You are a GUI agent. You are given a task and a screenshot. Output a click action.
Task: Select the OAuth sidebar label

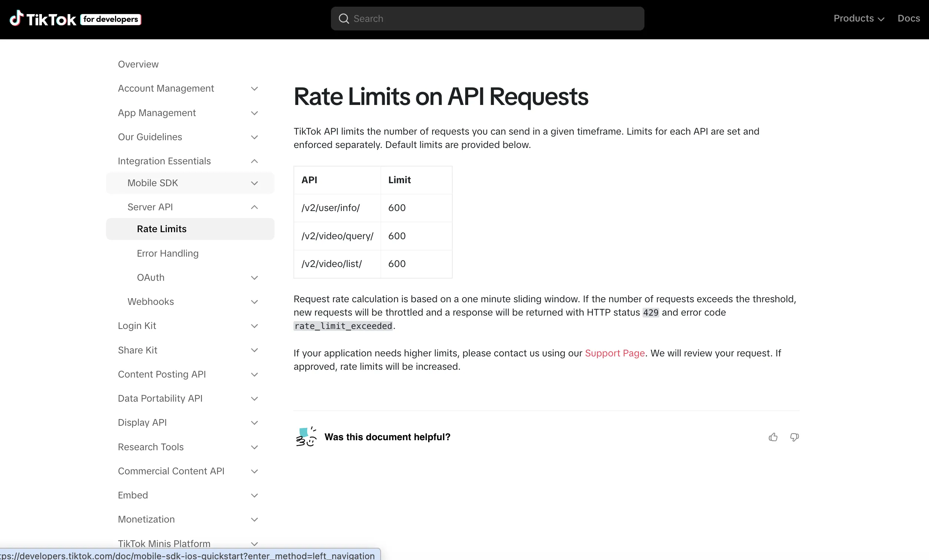[150, 277]
